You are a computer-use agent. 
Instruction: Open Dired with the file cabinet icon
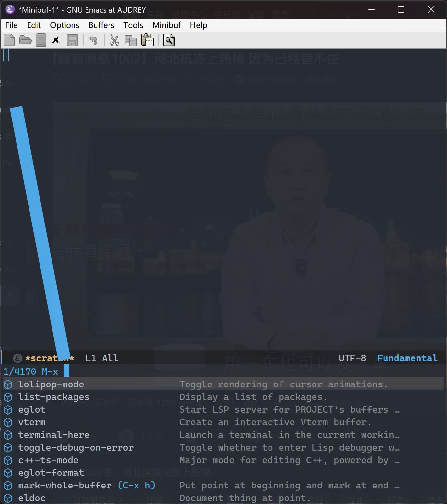41,40
